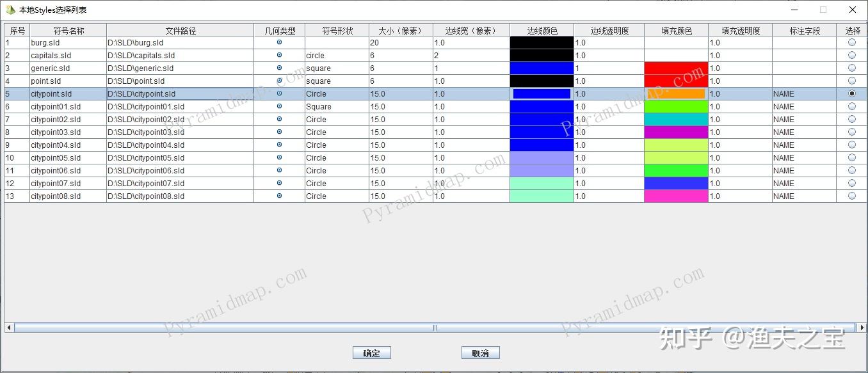Click the 符号名称 column header
The image size is (868, 373).
click(x=66, y=29)
